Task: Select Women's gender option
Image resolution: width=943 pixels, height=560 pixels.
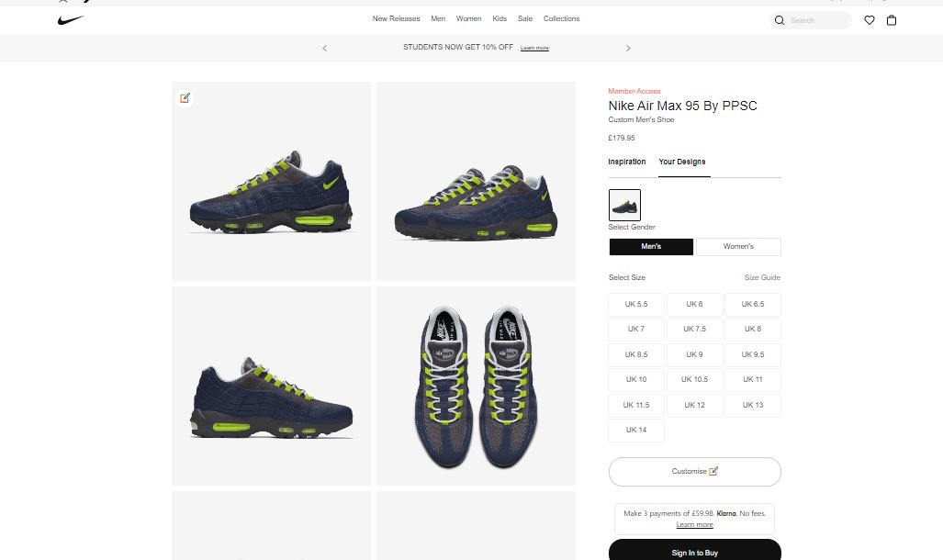Action: tap(738, 247)
